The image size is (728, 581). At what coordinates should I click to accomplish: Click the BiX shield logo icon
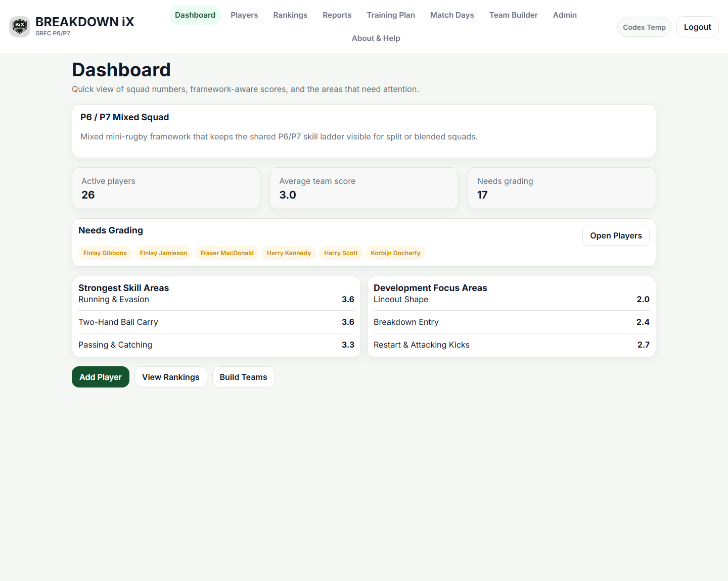click(20, 27)
